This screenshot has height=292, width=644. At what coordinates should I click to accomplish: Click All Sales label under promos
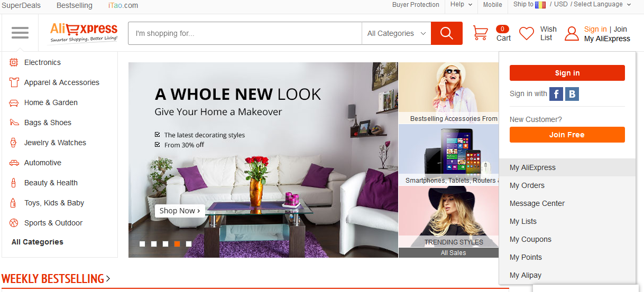coord(454,253)
